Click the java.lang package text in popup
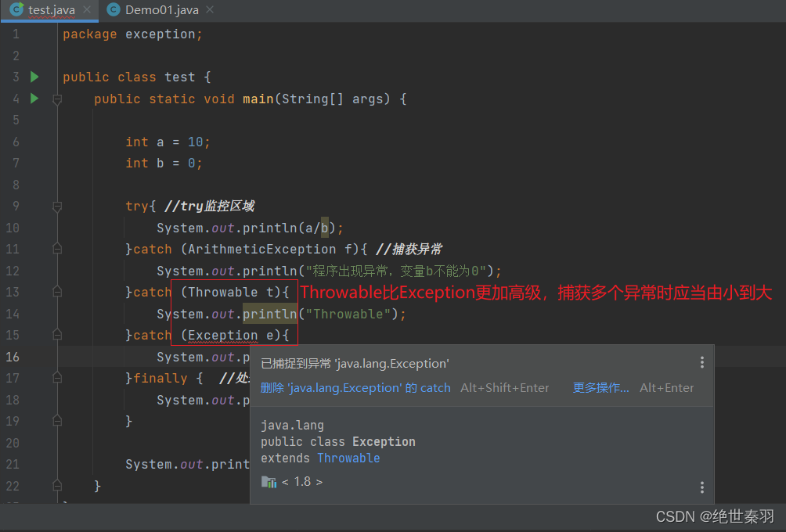Image resolution: width=786 pixels, height=532 pixels. [292, 426]
